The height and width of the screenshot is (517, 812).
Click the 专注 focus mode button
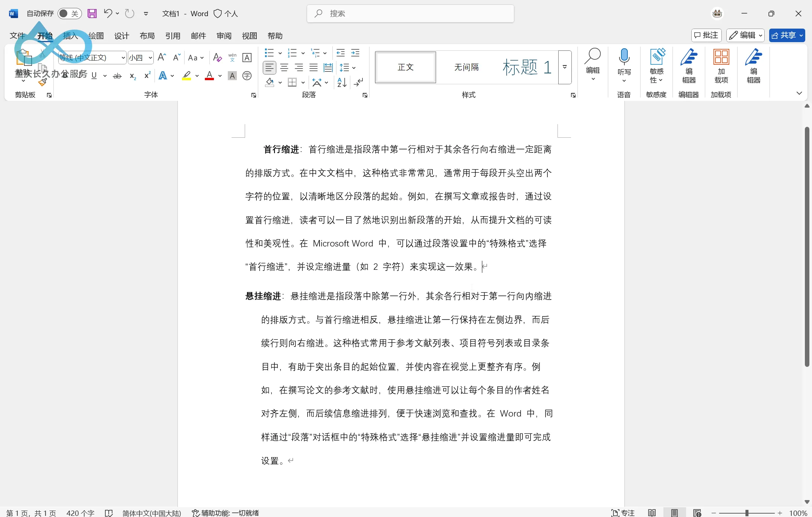[623, 513]
